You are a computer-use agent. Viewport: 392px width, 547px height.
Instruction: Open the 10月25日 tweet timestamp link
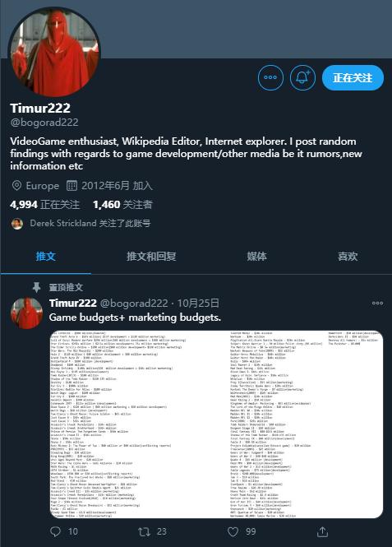pyautogui.click(x=198, y=303)
